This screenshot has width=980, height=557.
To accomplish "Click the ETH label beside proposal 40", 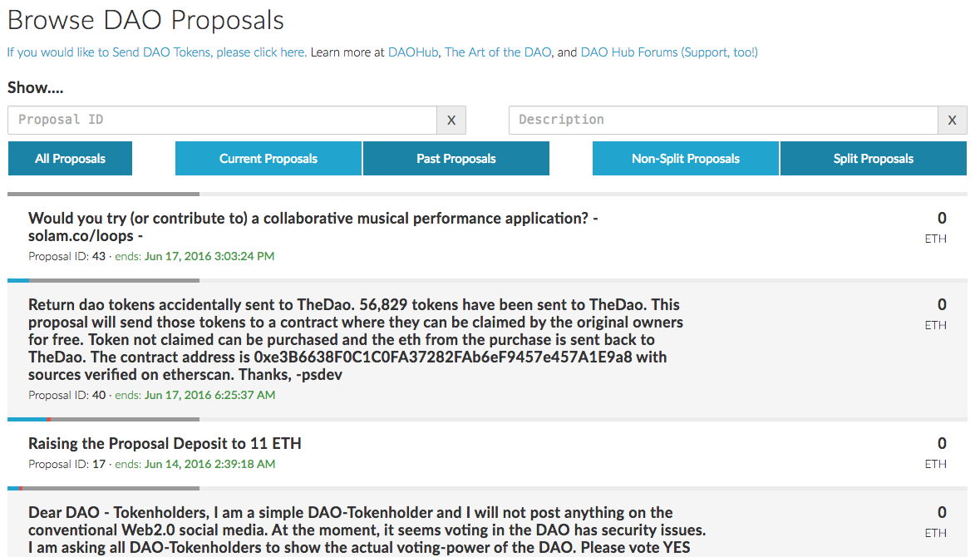I will pos(935,325).
